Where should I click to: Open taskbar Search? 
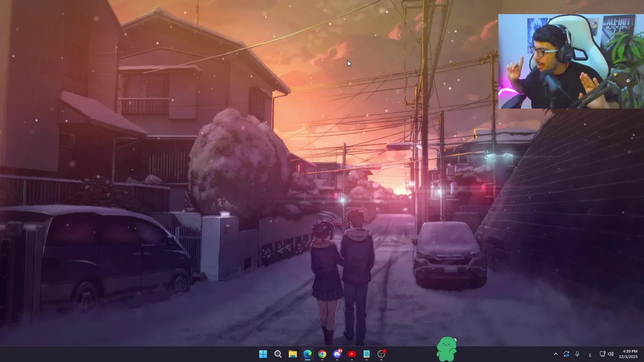278,354
